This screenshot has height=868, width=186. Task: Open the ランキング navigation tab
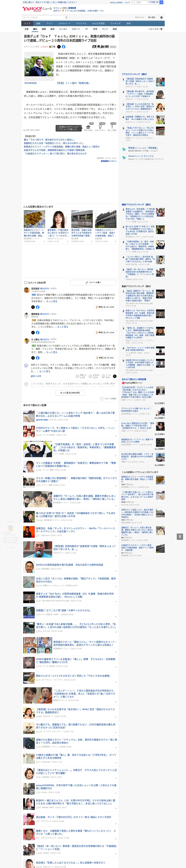[115, 23]
